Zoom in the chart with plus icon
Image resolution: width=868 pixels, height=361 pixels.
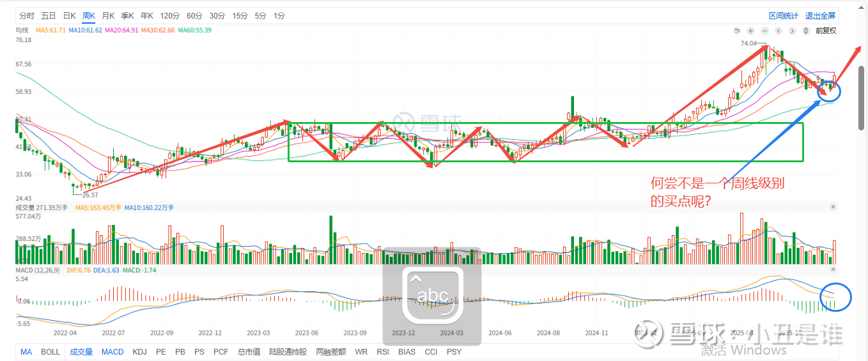pyautogui.click(x=751, y=31)
